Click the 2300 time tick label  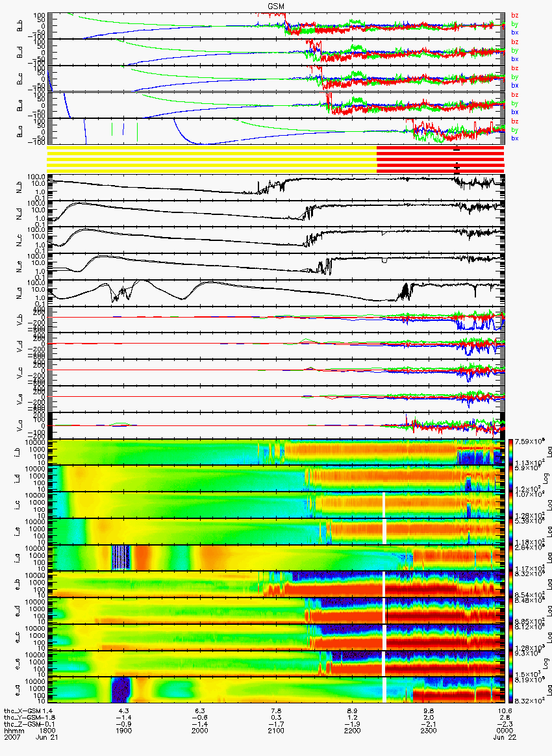click(x=429, y=731)
